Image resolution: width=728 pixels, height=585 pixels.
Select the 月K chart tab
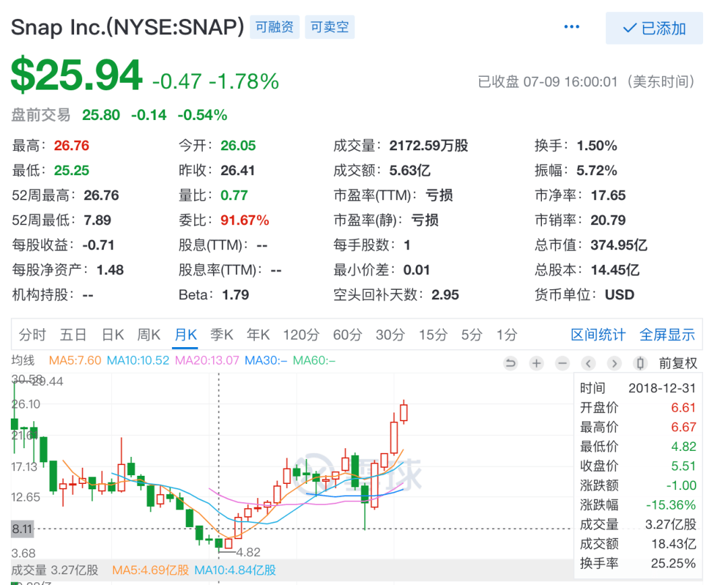point(186,335)
